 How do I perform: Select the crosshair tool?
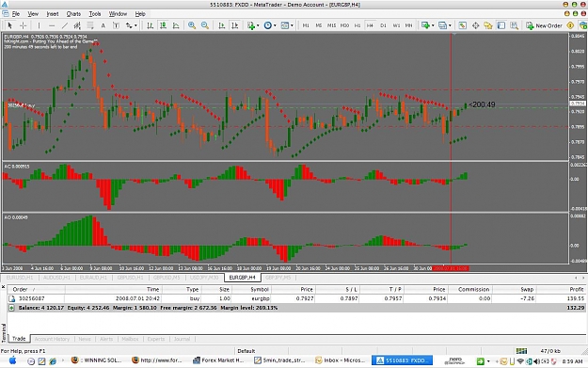[x=23, y=25]
